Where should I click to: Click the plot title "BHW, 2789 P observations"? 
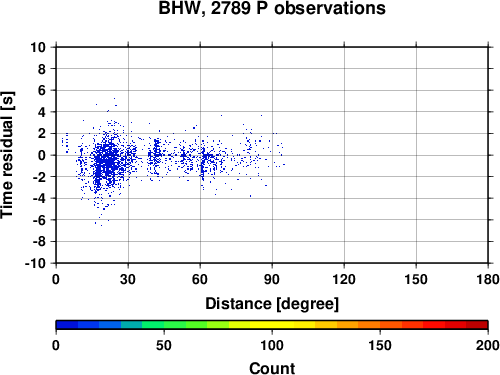[x=272, y=8]
